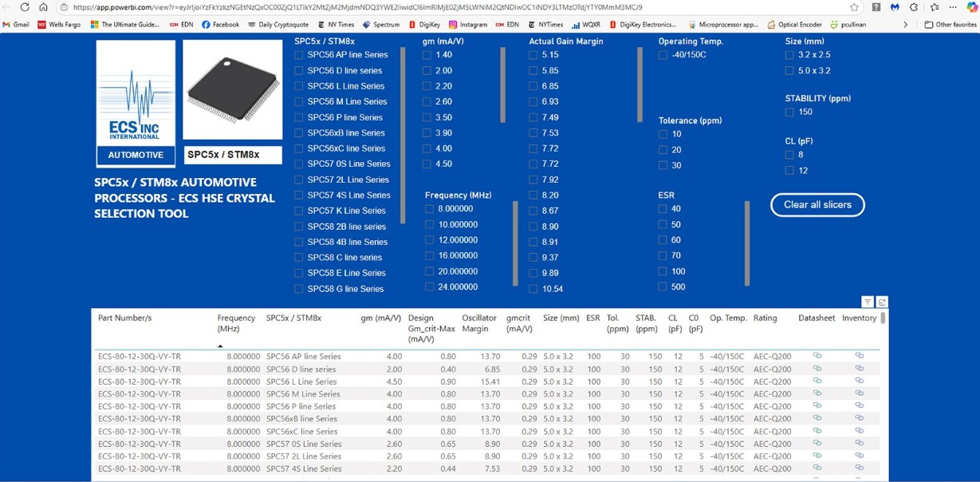Sort table by Frequency (MHz) column header

(236, 323)
